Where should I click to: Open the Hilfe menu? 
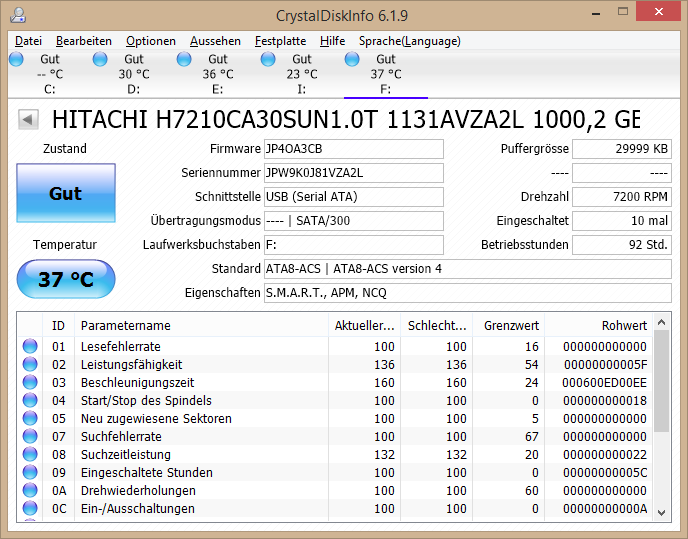(x=332, y=41)
